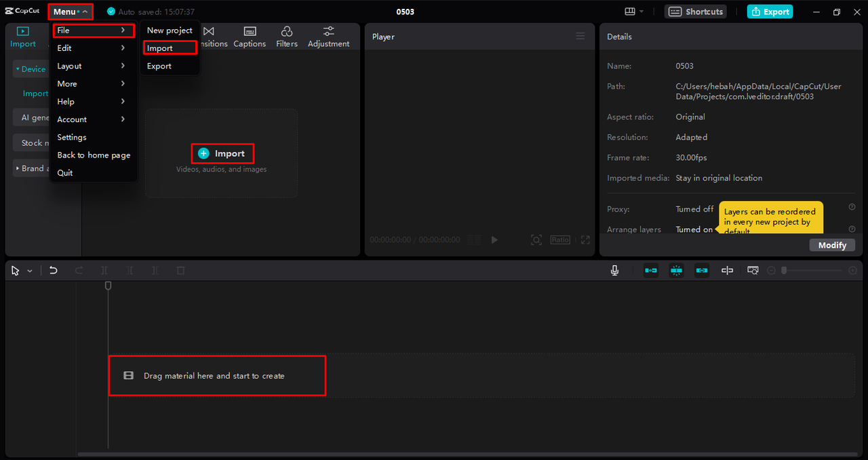This screenshot has width=868, height=460.
Task: Open the File submenu entry
Action: click(94, 31)
